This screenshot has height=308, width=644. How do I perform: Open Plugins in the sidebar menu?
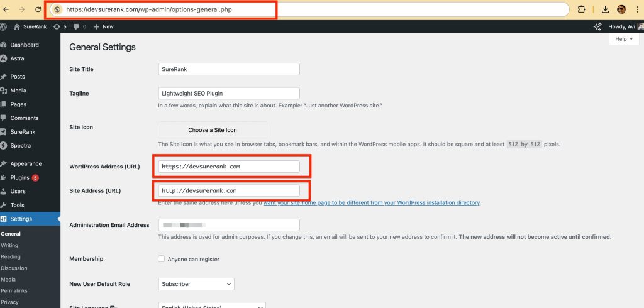coord(20,178)
